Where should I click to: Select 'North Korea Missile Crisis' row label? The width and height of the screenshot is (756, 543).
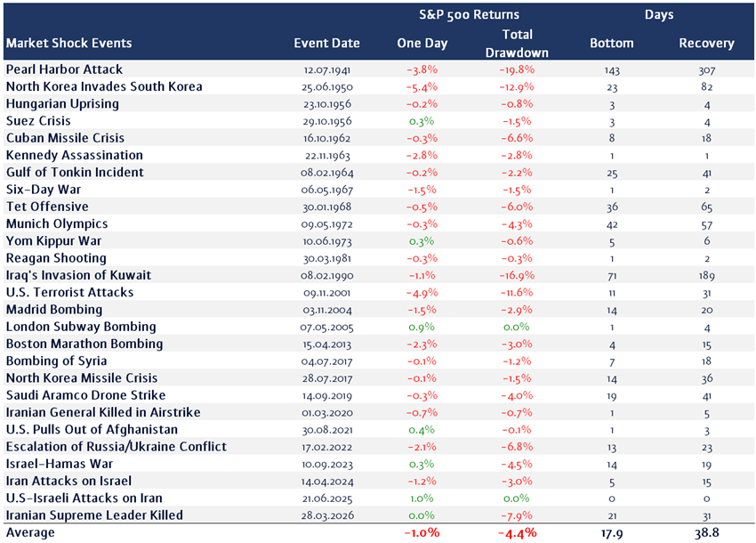point(82,378)
